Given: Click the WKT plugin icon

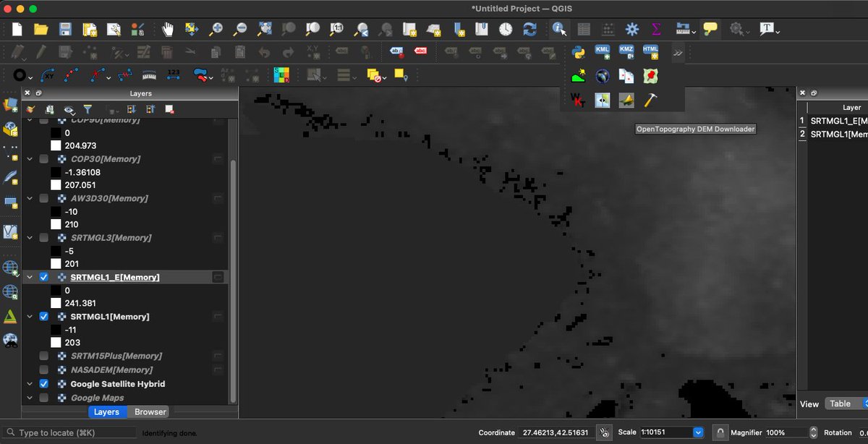Looking at the screenshot, I should coord(578,101).
